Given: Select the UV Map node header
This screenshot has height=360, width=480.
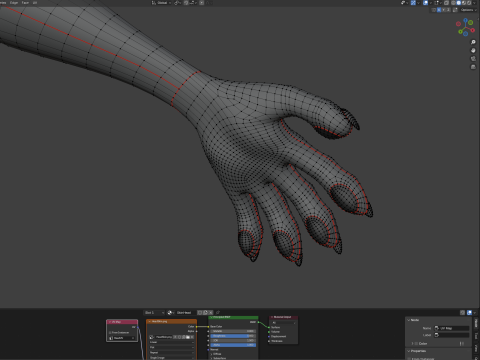Looking at the screenshot, I should point(122,322).
